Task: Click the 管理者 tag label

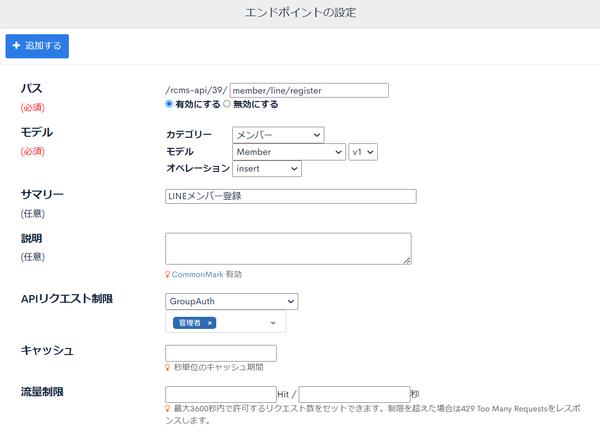Action: coord(190,323)
